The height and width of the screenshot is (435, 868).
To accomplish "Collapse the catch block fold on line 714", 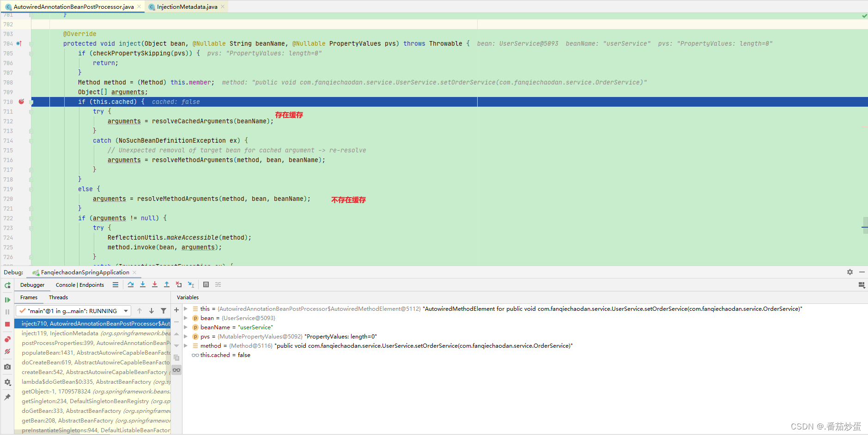I will 31,141.
